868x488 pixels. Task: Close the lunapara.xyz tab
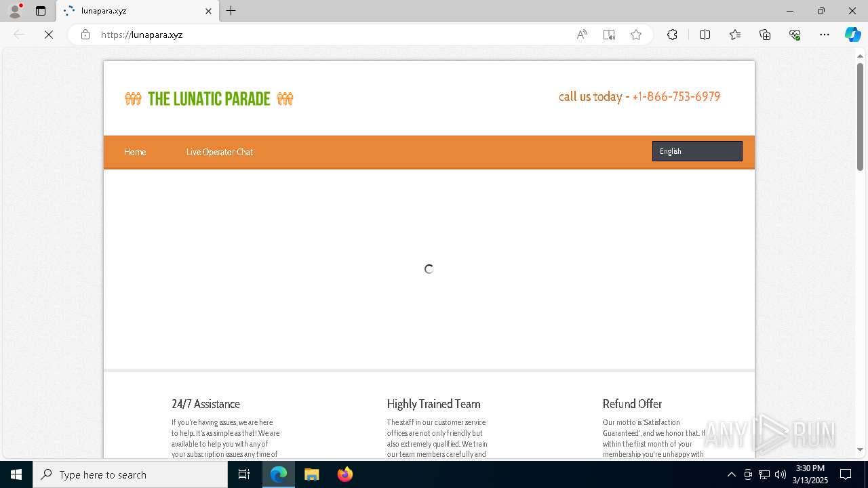coord(208,11)
